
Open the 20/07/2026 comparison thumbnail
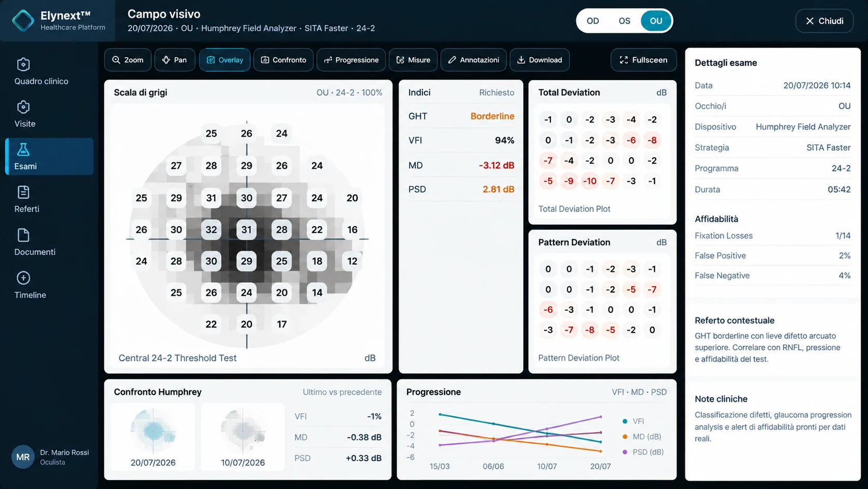153,437
